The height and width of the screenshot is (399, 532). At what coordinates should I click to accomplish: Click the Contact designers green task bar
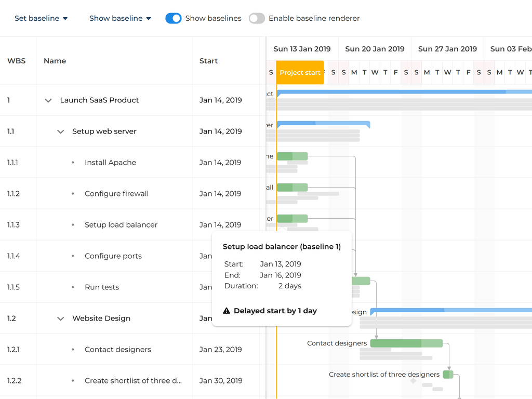point(406,343)
